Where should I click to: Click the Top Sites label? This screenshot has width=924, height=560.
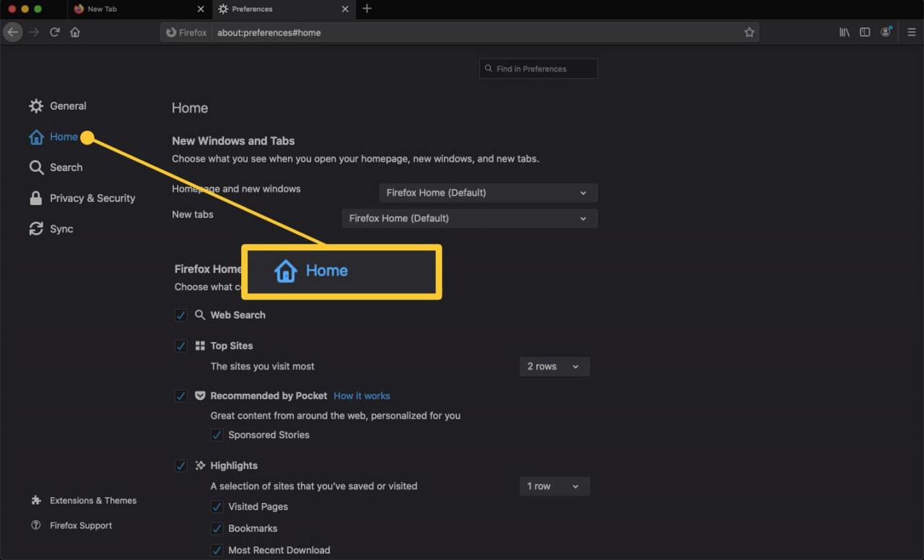click(232, 346)
